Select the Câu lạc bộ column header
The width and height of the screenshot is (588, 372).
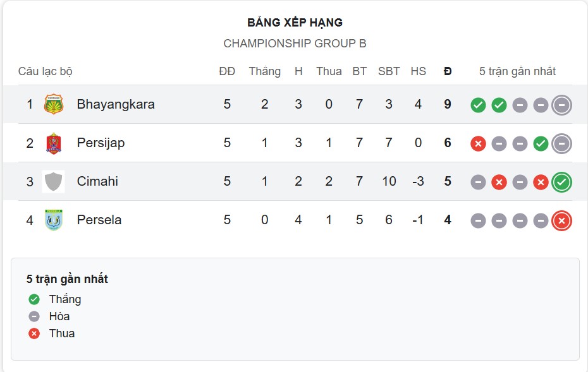(x=44, y=71)
